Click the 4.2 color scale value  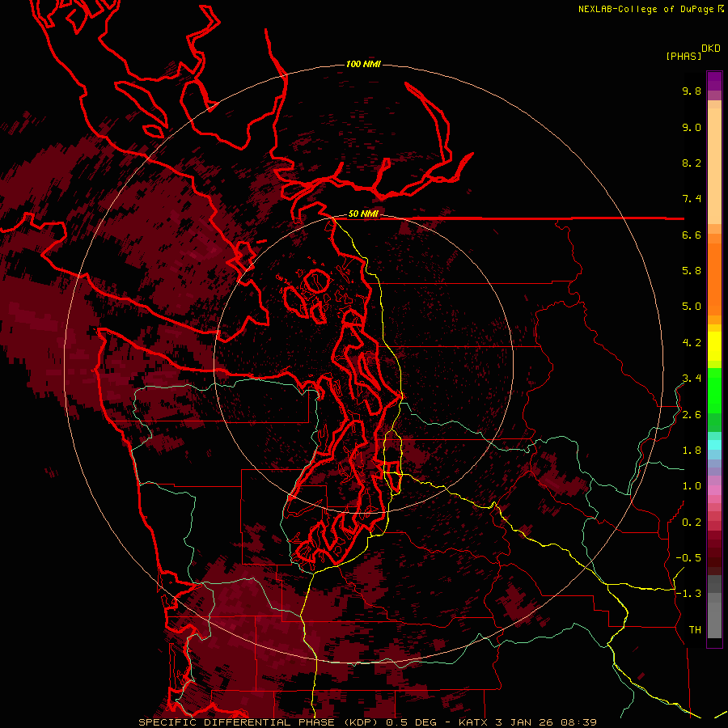pyautogui.click(x=692, y=343)
